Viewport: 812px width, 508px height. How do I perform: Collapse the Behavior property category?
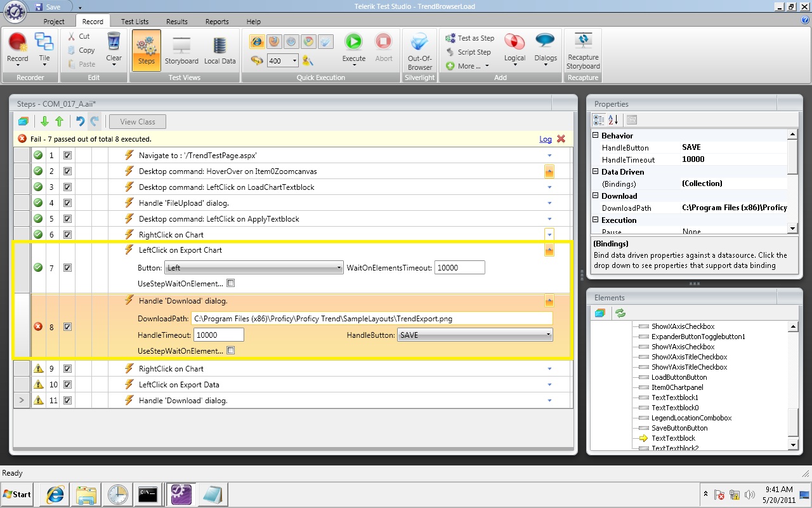pos(596,135)
